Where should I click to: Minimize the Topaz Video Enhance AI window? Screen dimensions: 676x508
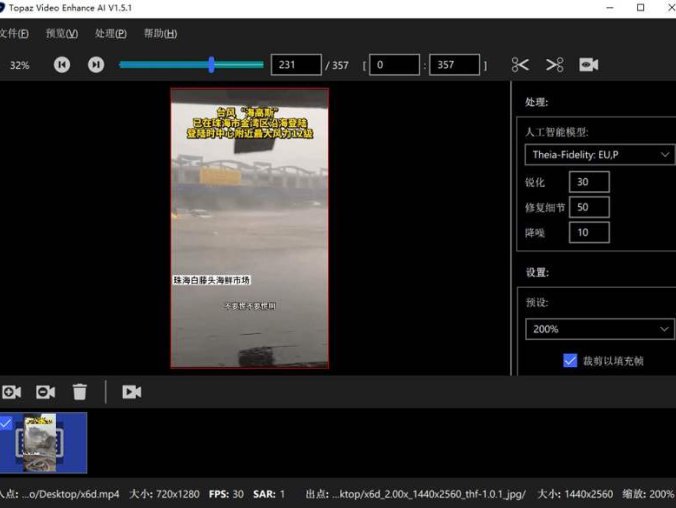610,8
